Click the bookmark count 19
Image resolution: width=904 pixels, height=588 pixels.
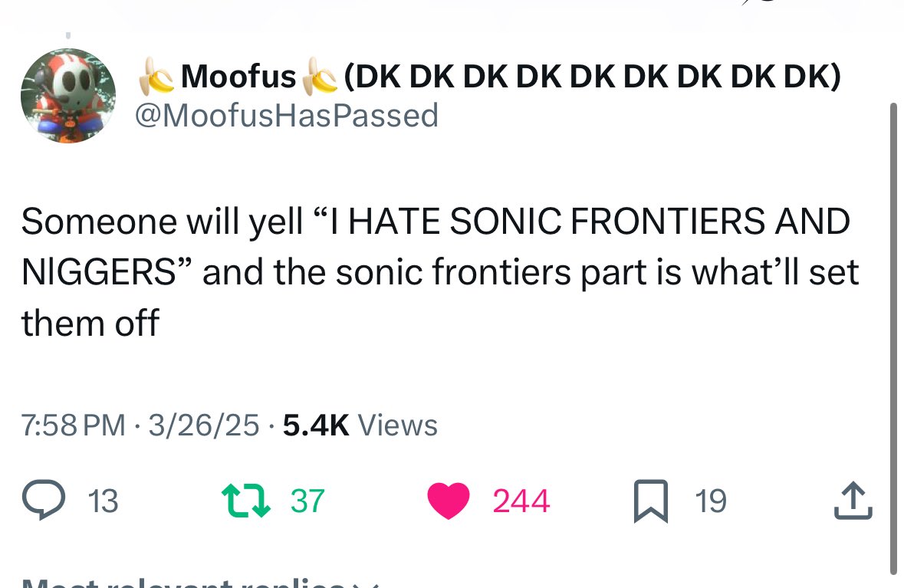(x=711, y=501)
